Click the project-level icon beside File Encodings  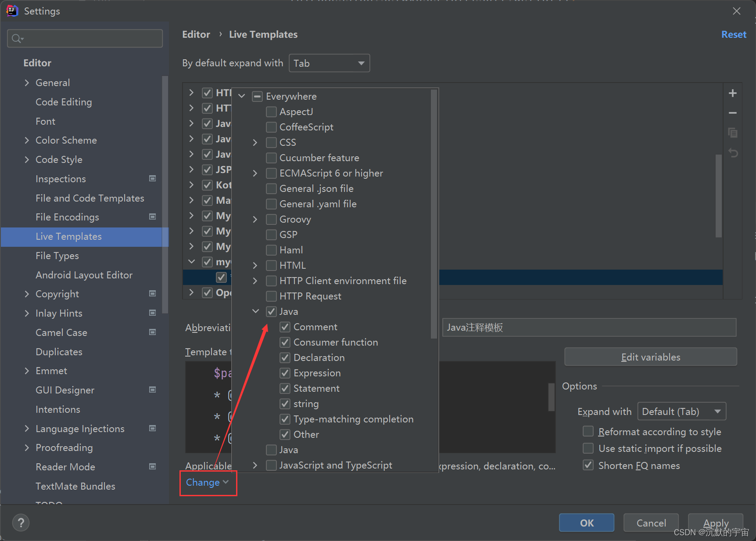pos(153,216)
